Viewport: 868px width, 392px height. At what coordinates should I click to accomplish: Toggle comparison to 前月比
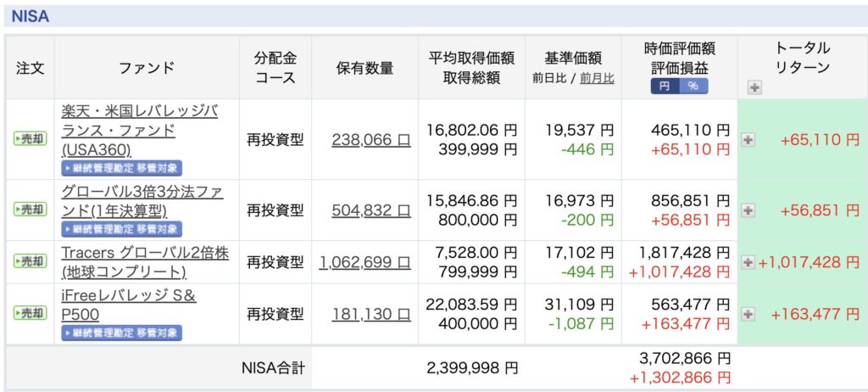click(597, 78)
